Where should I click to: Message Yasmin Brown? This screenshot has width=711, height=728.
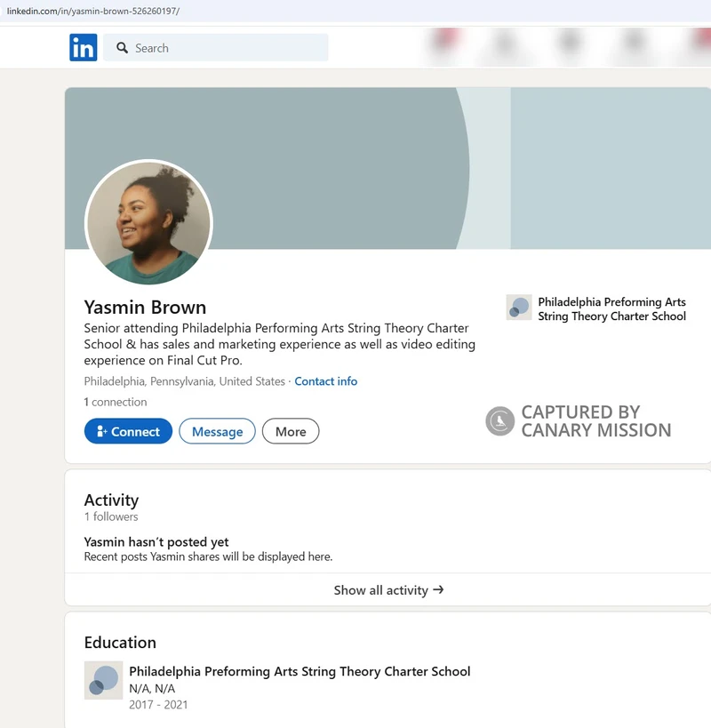217,431
